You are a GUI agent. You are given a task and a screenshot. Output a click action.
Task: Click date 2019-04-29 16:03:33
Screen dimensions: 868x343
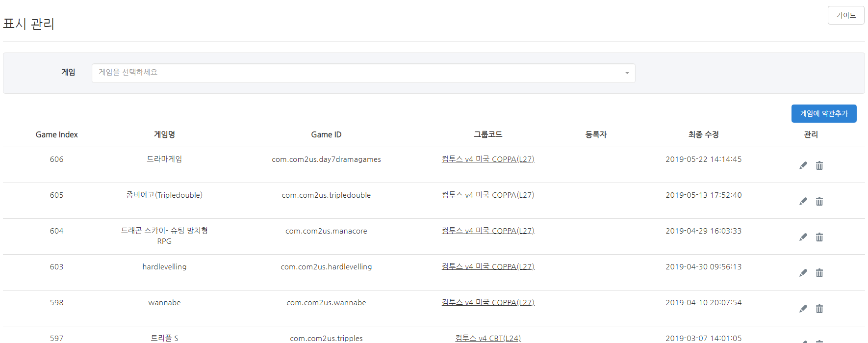(704, 231)
